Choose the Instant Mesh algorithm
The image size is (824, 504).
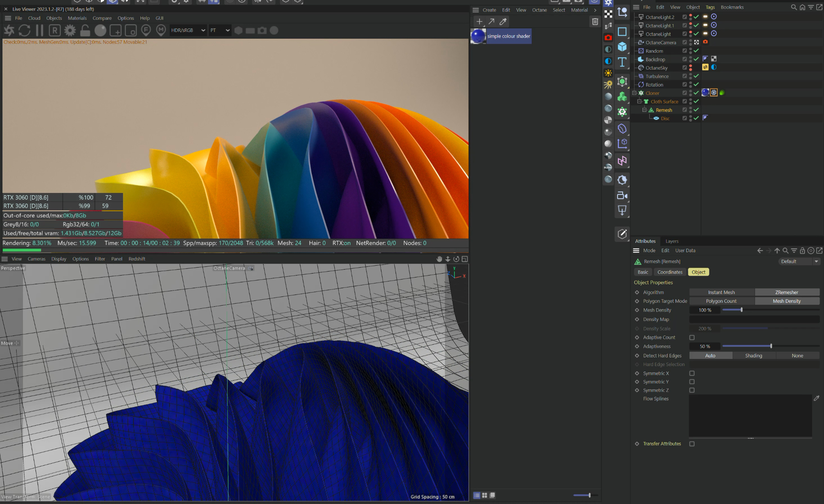pyautogui.click(x=721, y=293)
